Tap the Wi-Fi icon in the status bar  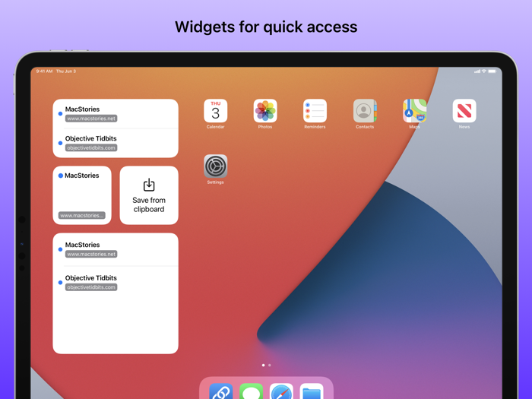[484, 71]
